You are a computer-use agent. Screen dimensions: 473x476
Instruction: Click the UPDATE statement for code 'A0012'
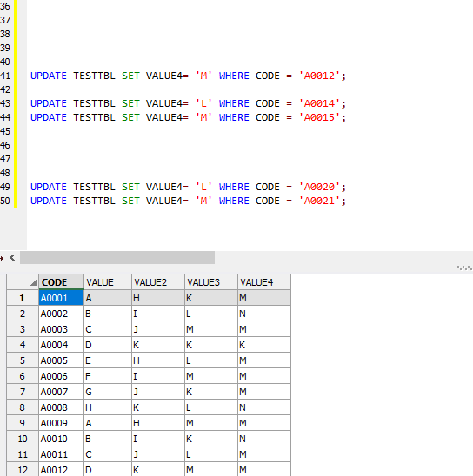click(188, 76)
